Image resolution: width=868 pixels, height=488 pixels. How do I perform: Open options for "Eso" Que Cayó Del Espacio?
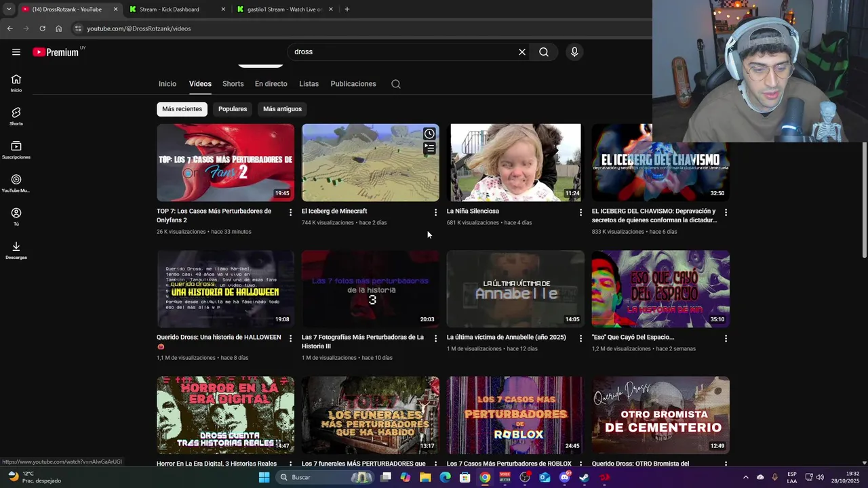726,338
